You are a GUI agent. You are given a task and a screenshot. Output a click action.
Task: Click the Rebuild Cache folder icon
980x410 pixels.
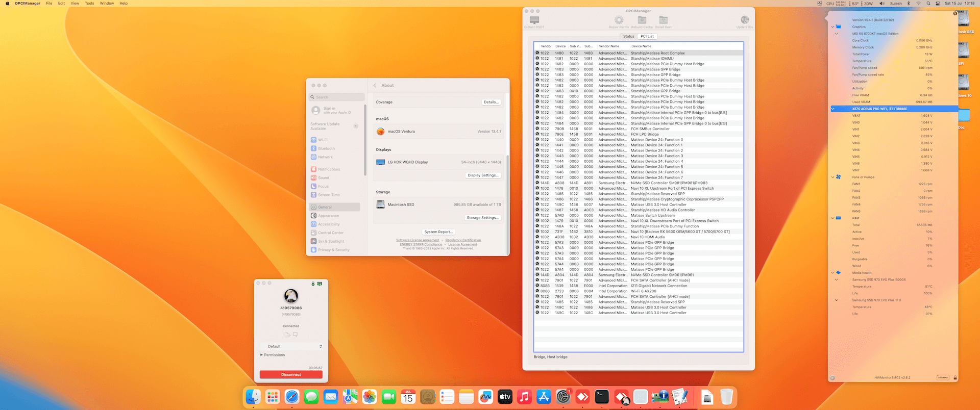[642, 20]
